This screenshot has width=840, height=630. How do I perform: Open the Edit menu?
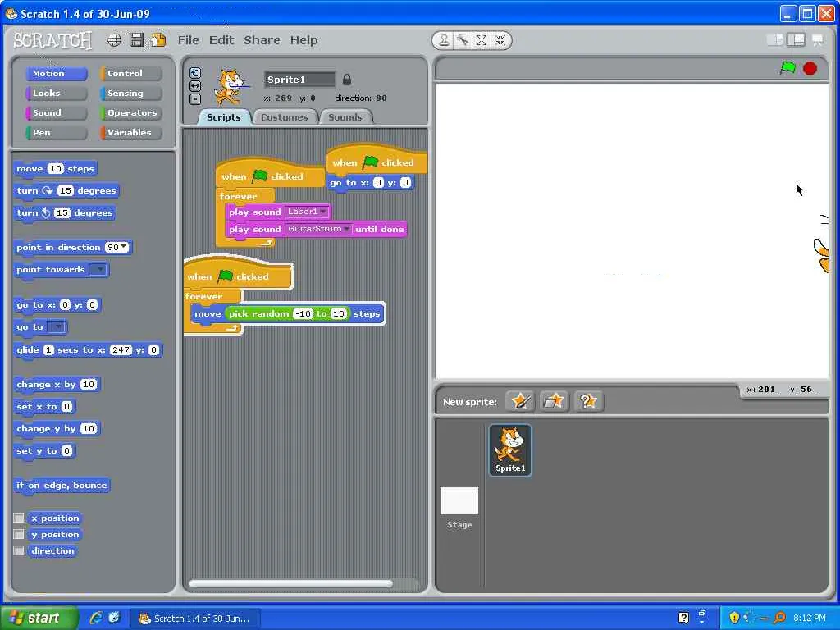(221, 40)
